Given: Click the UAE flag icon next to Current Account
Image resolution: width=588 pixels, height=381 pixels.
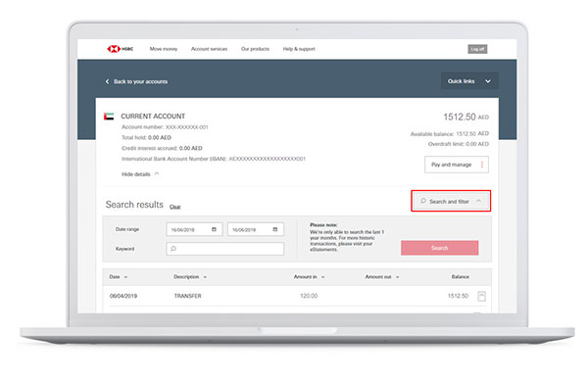Looking at the screenshot, I should point(109,117).
